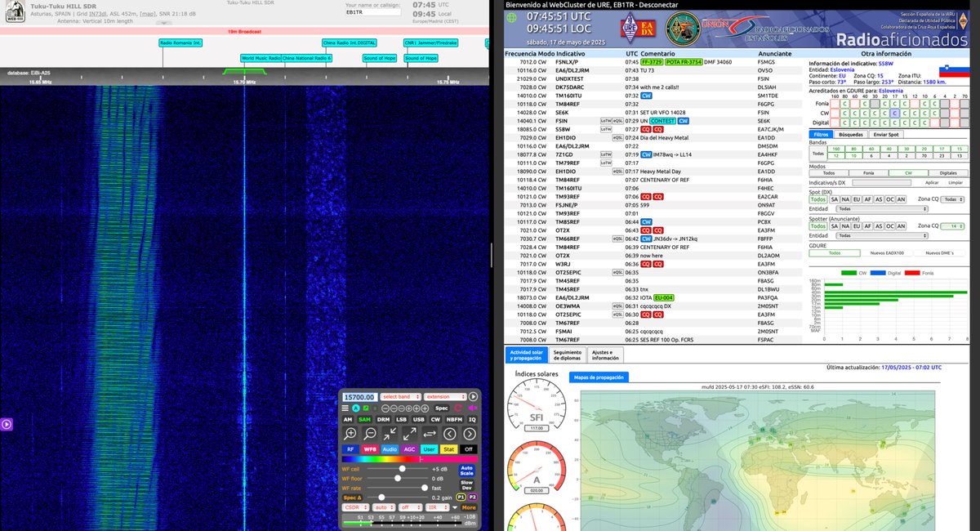Click the More button
The image size is (980, 531).
click(469, 507)
